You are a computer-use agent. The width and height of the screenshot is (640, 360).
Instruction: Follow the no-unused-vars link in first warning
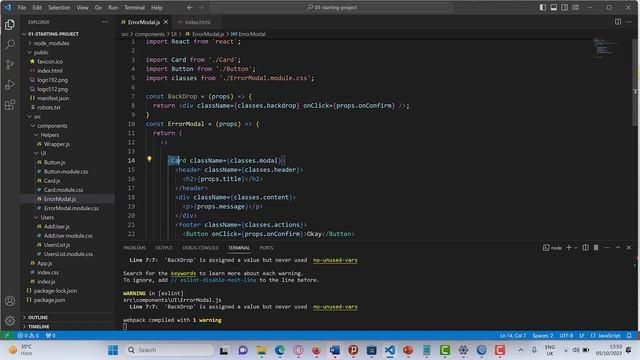coord(335,260)
